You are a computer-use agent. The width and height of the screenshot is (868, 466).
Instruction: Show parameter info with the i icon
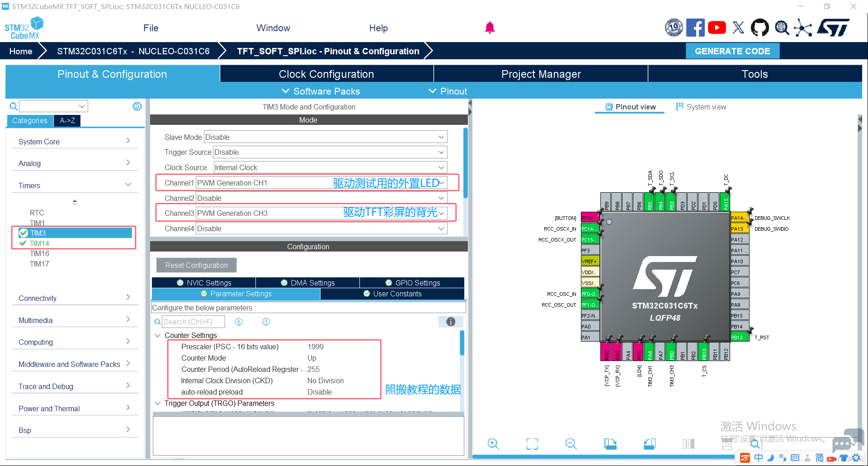pos(451,322)
